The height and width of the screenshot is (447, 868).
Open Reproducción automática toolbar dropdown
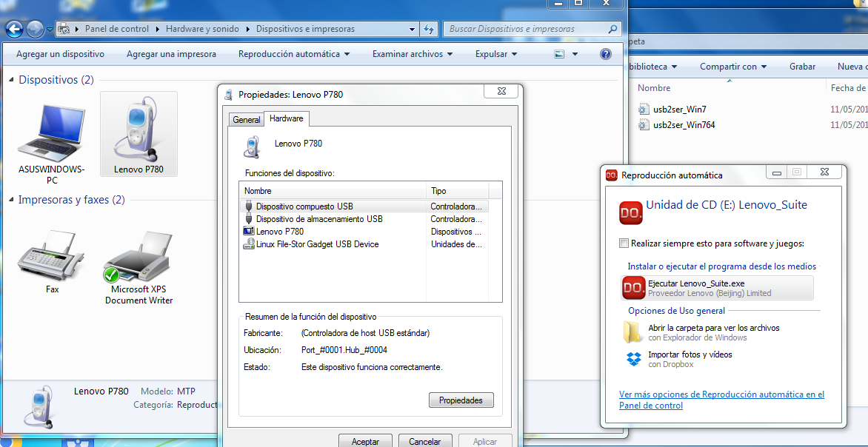pyautogui.click(x=294, y=54)
